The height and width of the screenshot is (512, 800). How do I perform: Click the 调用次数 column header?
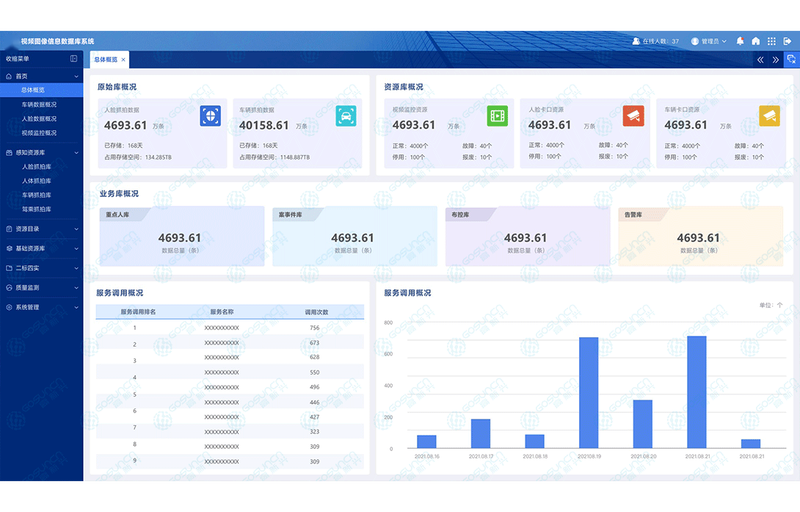pos(316,312)
